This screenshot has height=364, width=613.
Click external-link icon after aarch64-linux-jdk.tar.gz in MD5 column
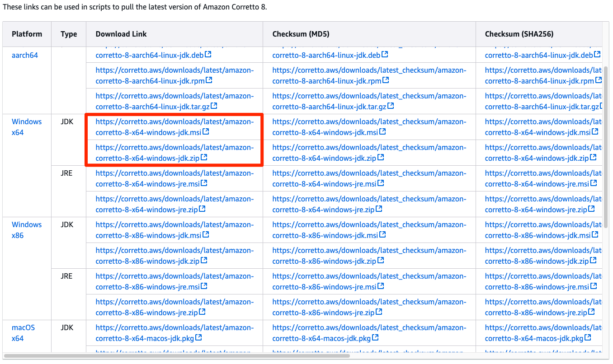click(391, 106)
